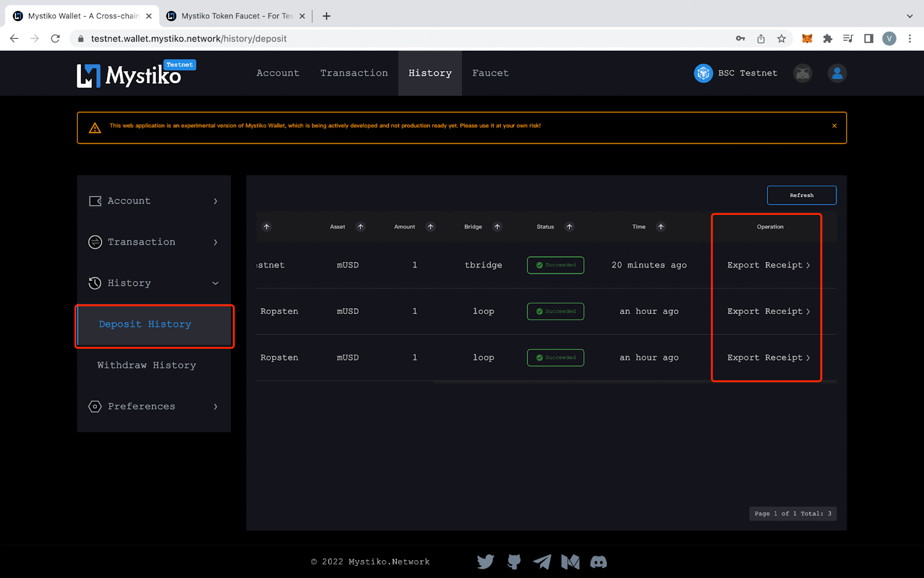Open the Mystiko Discord server
Viewport: 924px width, 578px height.
coord(599,562)
